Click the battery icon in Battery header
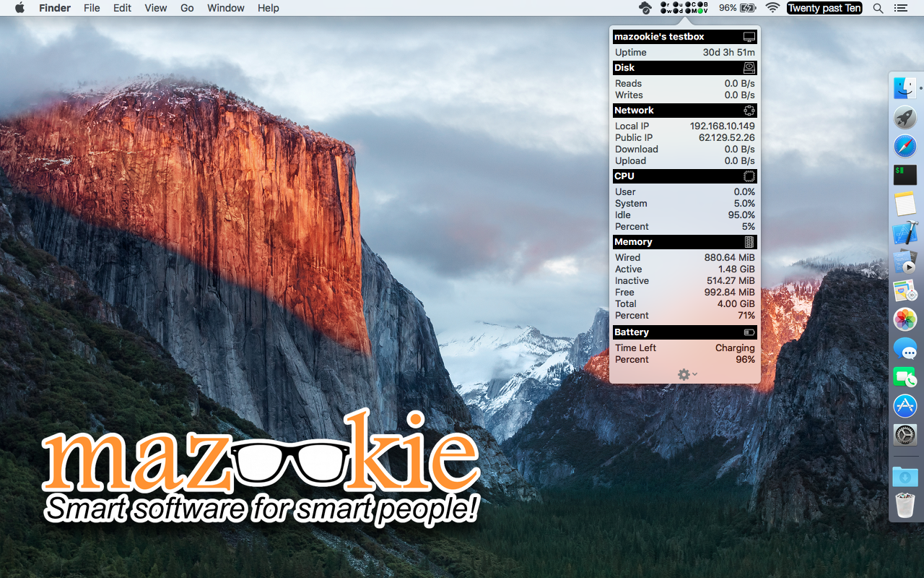This screenshot has width=924, height=578. [x=749, y=332]
